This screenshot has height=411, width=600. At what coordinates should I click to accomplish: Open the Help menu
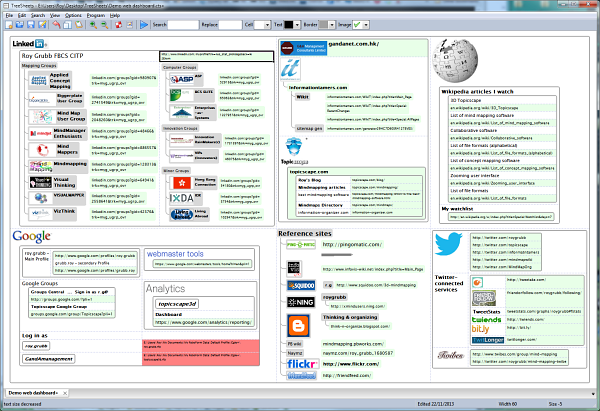[x=115, y=15]
